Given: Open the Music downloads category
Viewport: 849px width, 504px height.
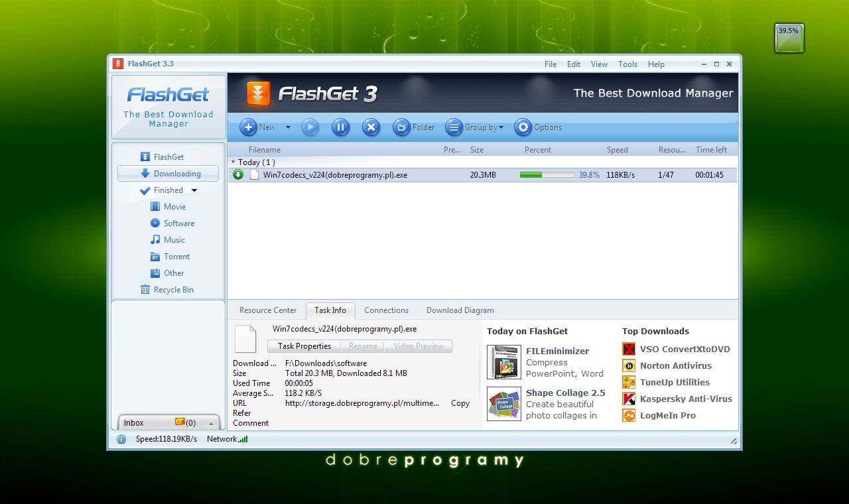Looking at the screenshot, I should pos(174,240).
